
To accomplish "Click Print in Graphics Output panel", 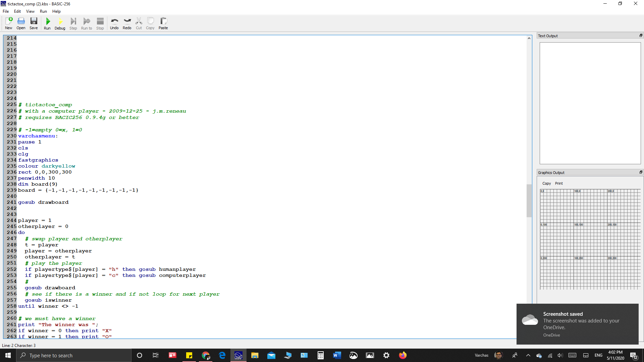I will pyautogui.click(x=559, y=183).
